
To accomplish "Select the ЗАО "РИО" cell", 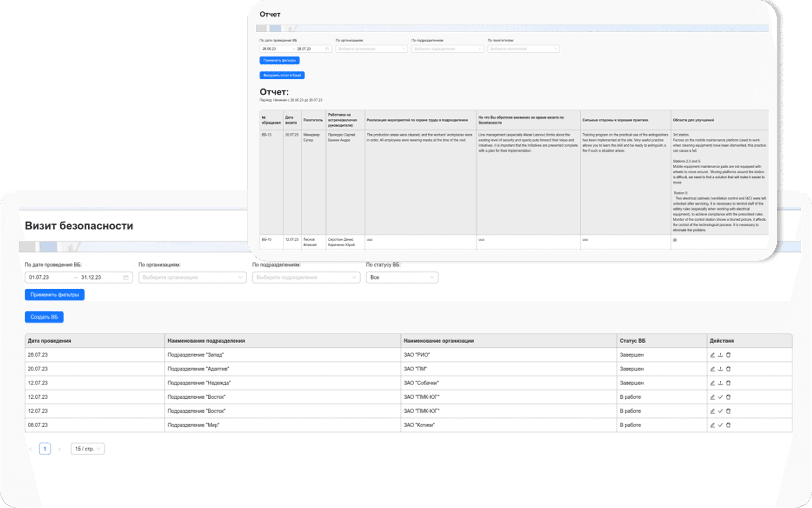I will (x=509, y=355).
